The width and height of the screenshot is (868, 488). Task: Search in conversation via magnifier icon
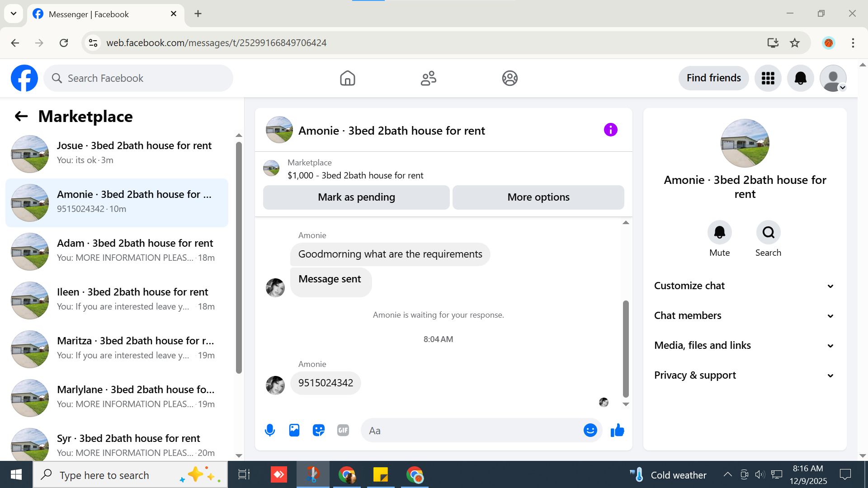[x=768, y=233]
